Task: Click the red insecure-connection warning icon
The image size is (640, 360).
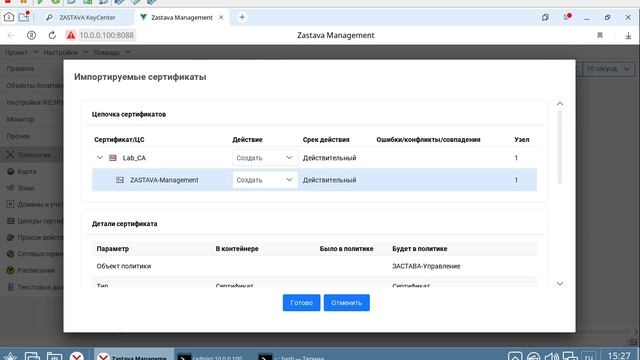Action: coord(71,36)
